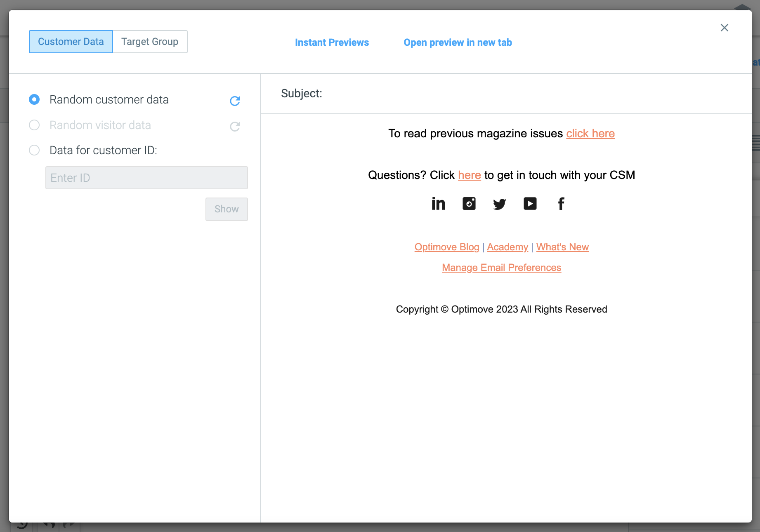
Task: Select Data for customer ID option
Action: (34, 150)
